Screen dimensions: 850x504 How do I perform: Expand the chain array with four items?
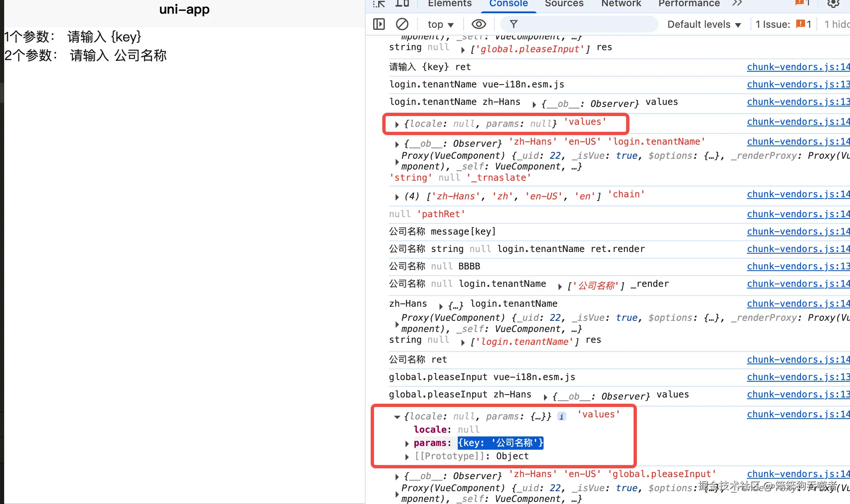pos(397,196)
